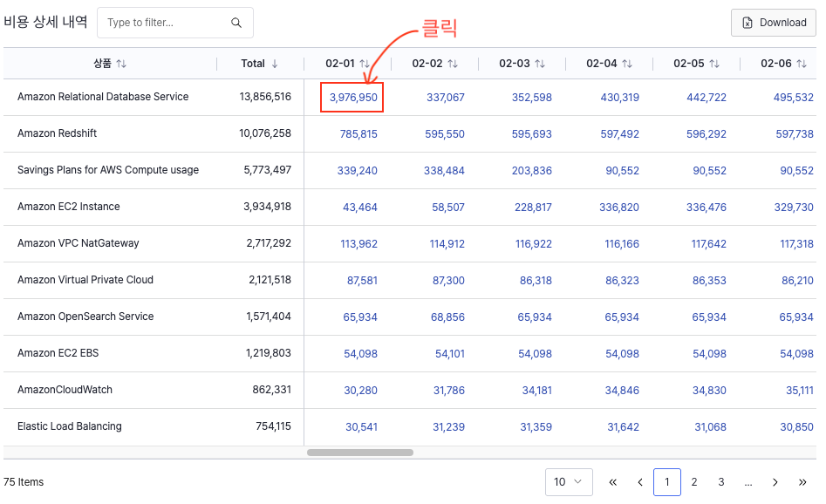Screen dimensions: 826x504
Task: Open Elastic Load Balancing 02-04 cost 31,642
Action: 623,426
